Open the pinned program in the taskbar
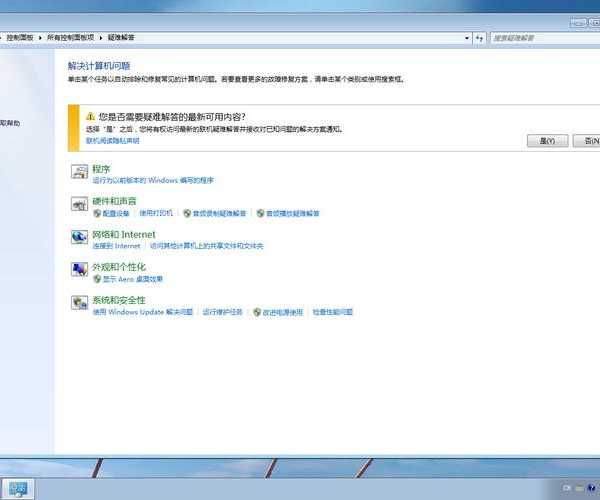Image resolution: width=600 pixels, height=500 pixels. coord(18,489)
